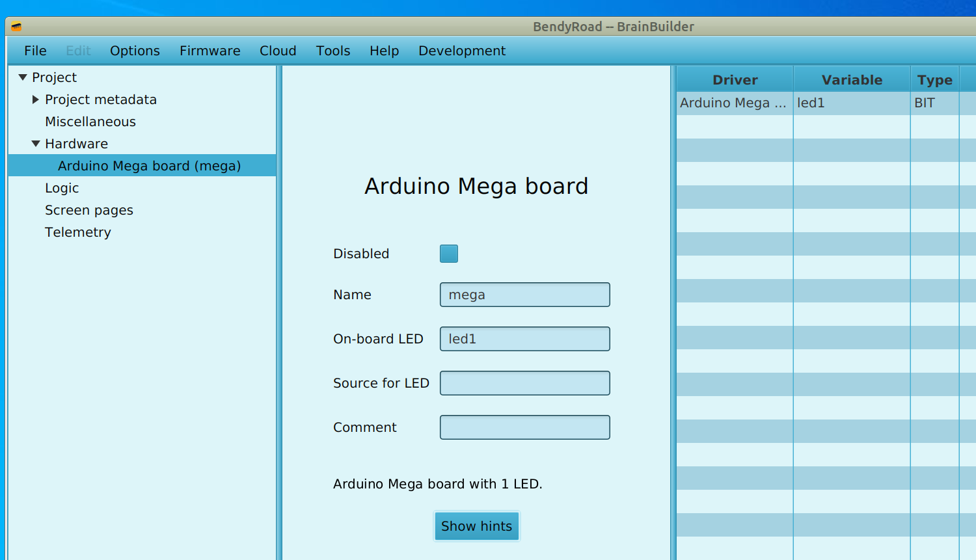Click the Name input field
976x560 pixels.
coord(525,295)
